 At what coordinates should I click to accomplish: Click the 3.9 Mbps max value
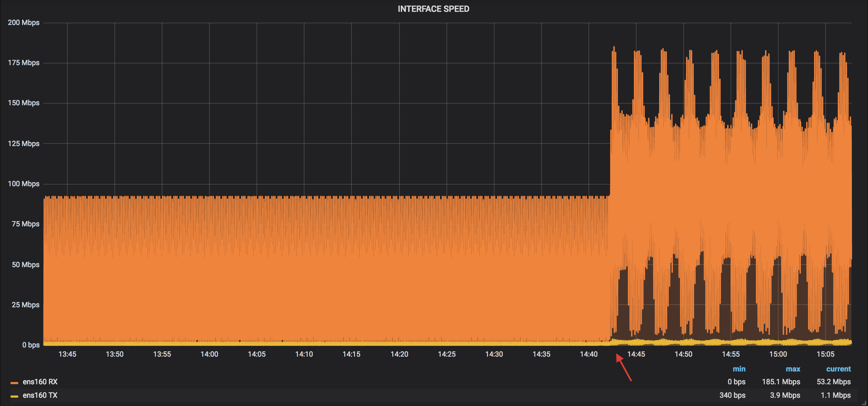785,395
